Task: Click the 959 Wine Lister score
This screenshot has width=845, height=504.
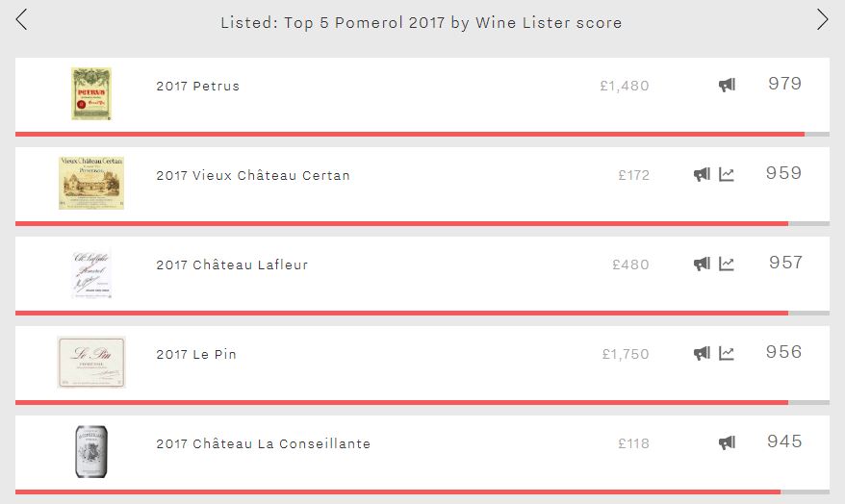Action: pyautogui.click(x=783, y=173)
